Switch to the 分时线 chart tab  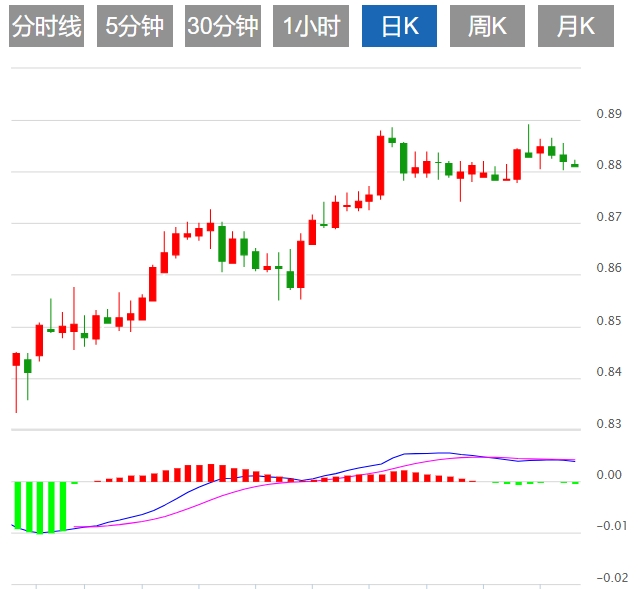pos(46,26)
